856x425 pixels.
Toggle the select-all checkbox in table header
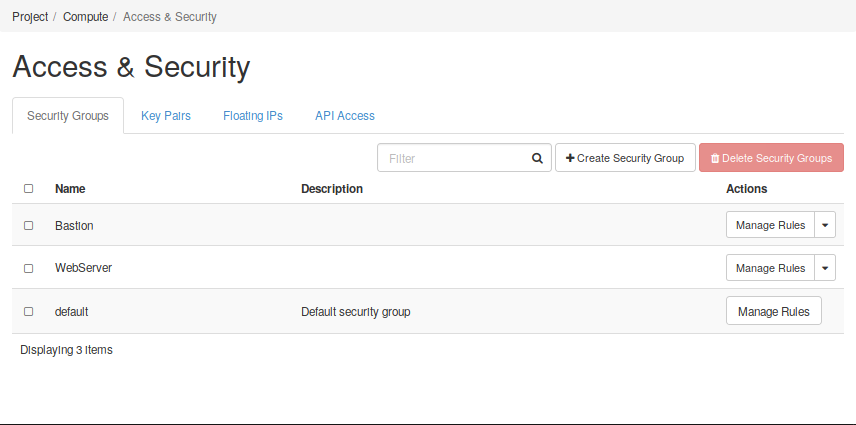coord(28,188)
